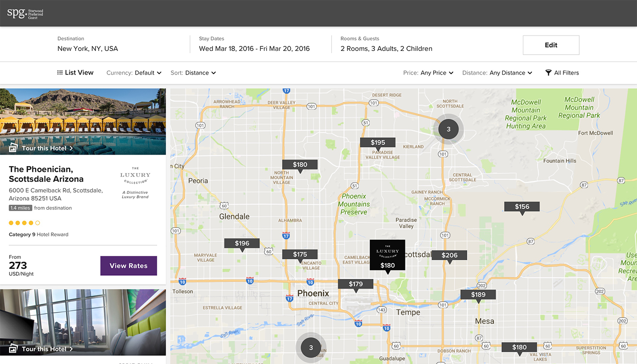The image size is (637, 364).
Task: Open The Phoenician, Scottsdale Arizona title
Action: click(46, 174)
